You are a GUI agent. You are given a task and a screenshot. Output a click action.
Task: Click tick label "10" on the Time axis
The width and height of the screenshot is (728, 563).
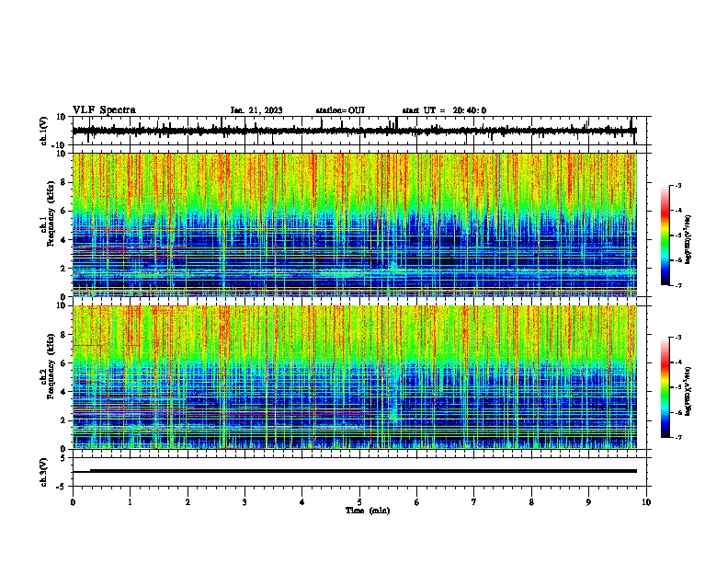point(646,502)
